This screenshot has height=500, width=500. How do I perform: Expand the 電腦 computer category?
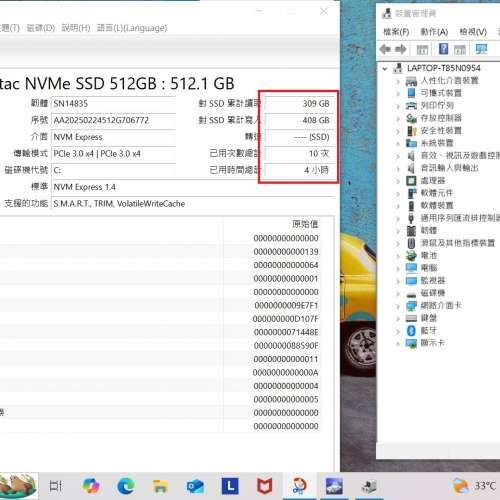[398, 269]
